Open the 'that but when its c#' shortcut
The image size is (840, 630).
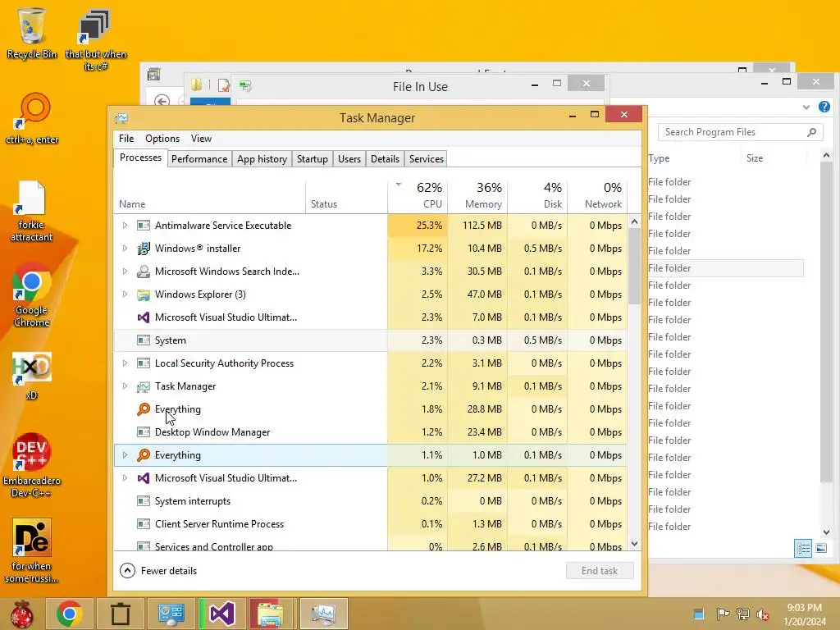[95, 40]
